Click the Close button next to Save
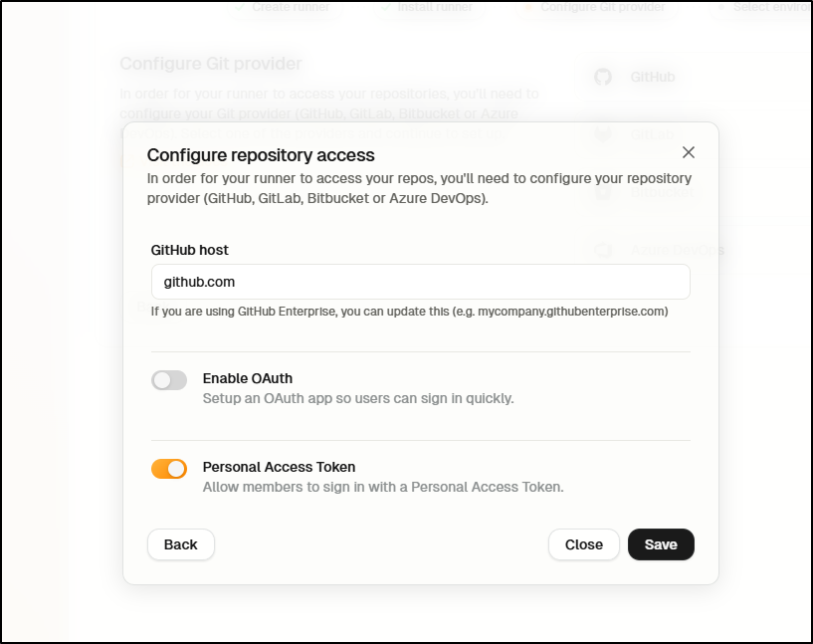This screenshot has height=644, width=813. point(584,544)
